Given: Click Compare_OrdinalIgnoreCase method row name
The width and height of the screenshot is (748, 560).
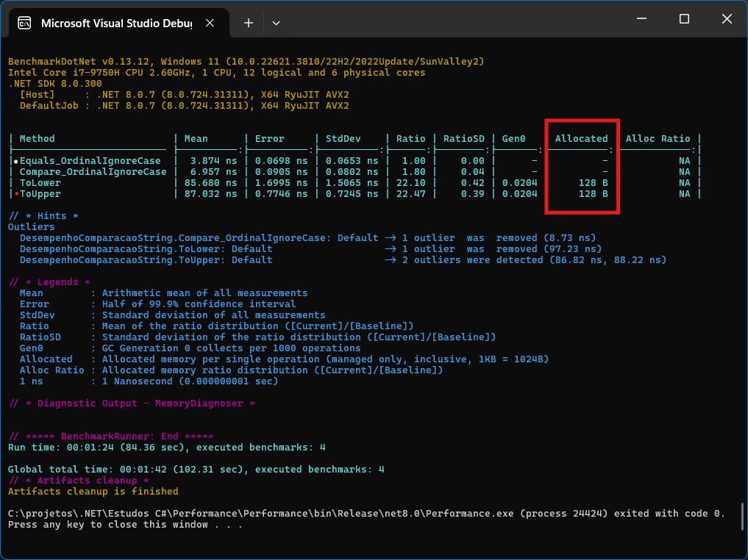Looking at the screenshot, I should (x=93, y=171).
